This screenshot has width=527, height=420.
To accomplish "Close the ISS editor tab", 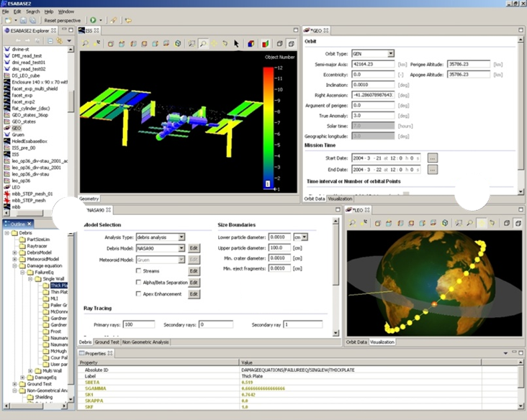I will click(96, 30).
